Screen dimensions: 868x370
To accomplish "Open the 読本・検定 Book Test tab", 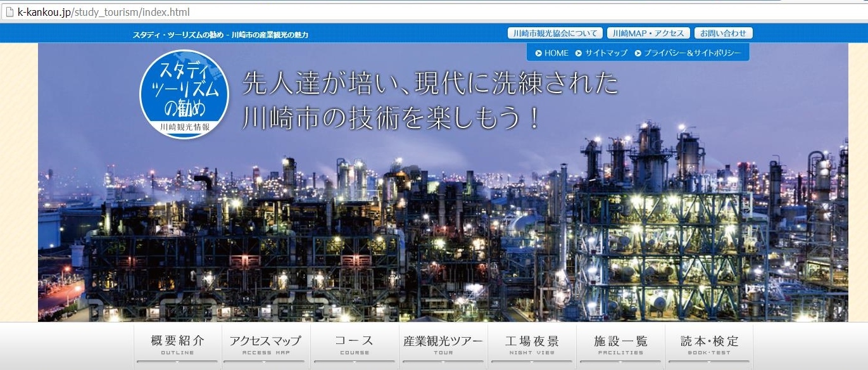I will pos(709,345).
